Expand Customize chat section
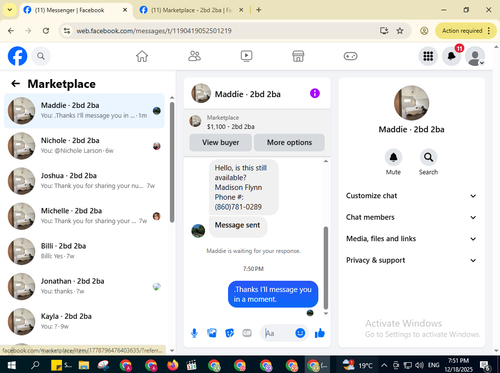Viewport: 500px width, 373px height. click(x=411, y=196)
